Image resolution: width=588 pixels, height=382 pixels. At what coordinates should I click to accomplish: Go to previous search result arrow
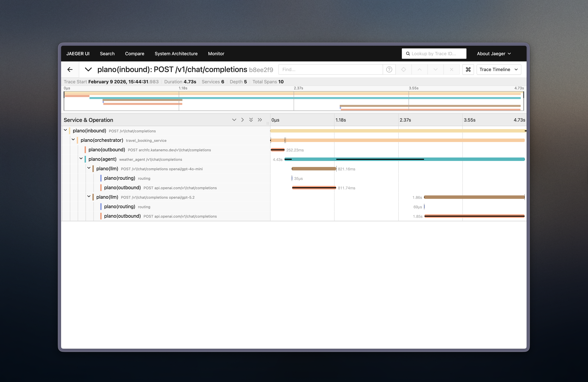click(x=419, y=69)
